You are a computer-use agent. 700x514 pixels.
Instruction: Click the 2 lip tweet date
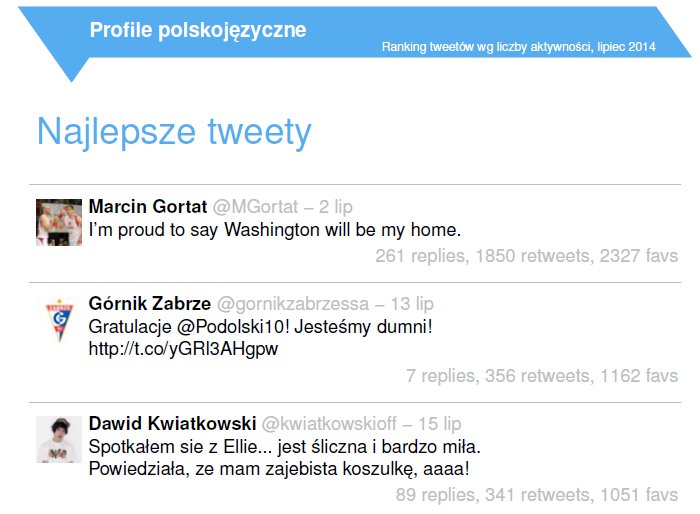[x=336, y=207]
